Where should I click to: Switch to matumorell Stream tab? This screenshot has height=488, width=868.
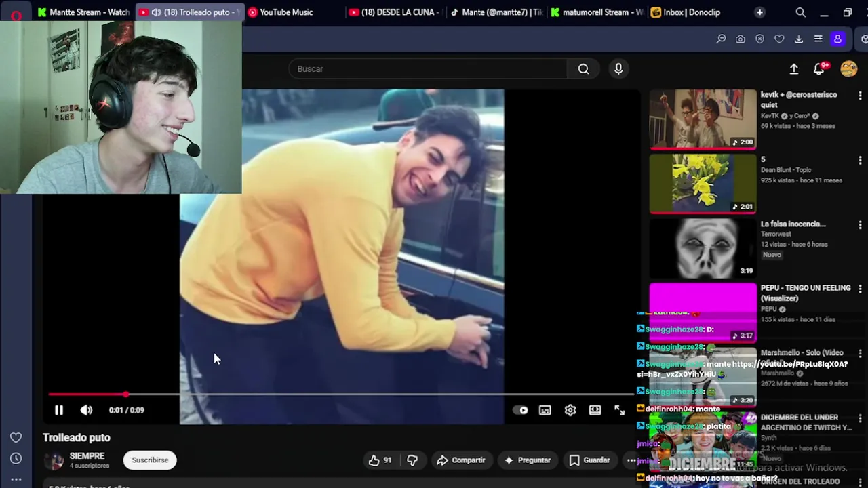[x=597, y=12]
